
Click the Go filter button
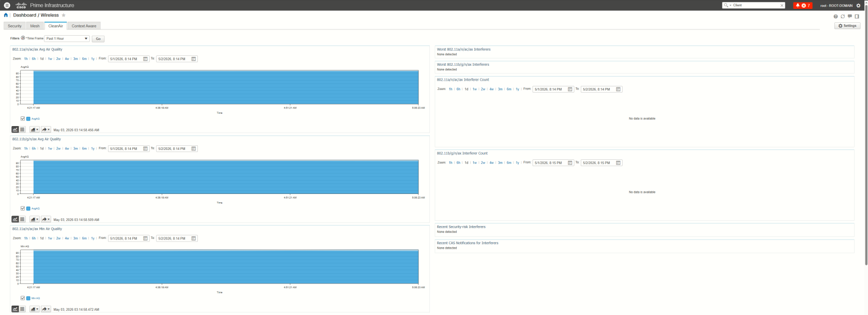click(98, 39)
